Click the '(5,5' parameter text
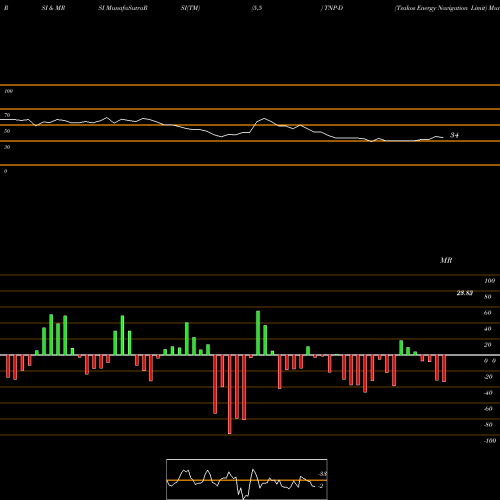 click(257, 8)
